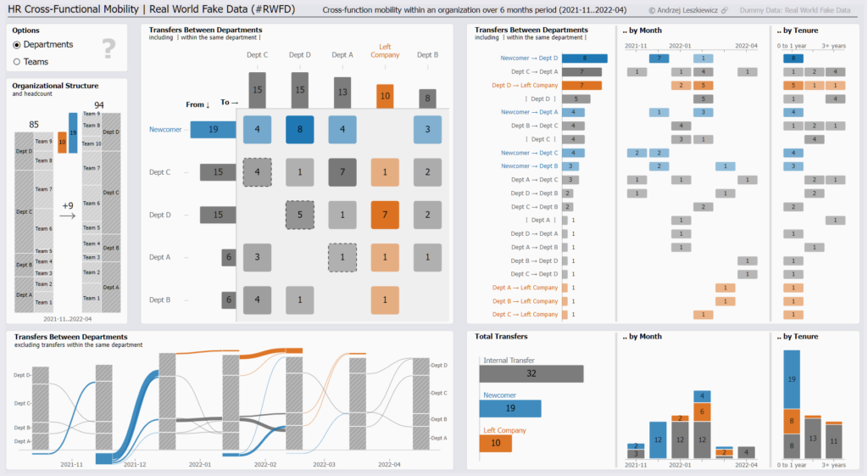Image resolution: width=868 pixels, height=476 pixels.
Task: Click the link icon beside Andrzej Leszkiewicz
Action: (x=724, y=10)
